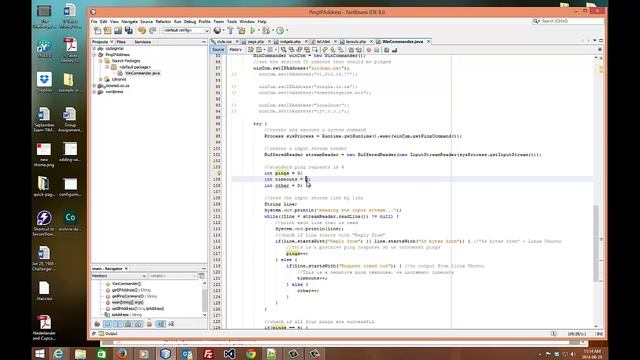Click the Redo toolbar icon
The width and height of the screenshot is (640, 360).
pyautogui.click(x=153, y=31)
